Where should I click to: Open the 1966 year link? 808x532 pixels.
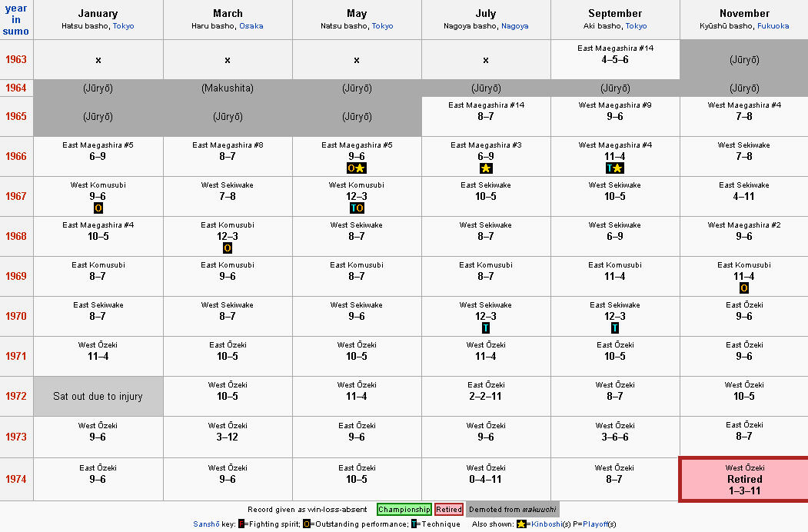pyautogui.click(x=16, y=156)
